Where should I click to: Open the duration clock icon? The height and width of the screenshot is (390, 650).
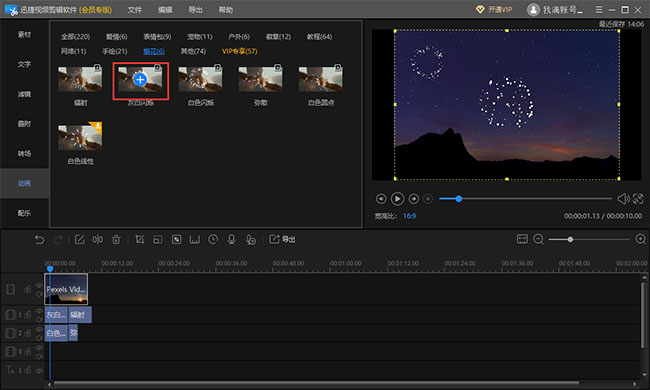click(213, 240)
